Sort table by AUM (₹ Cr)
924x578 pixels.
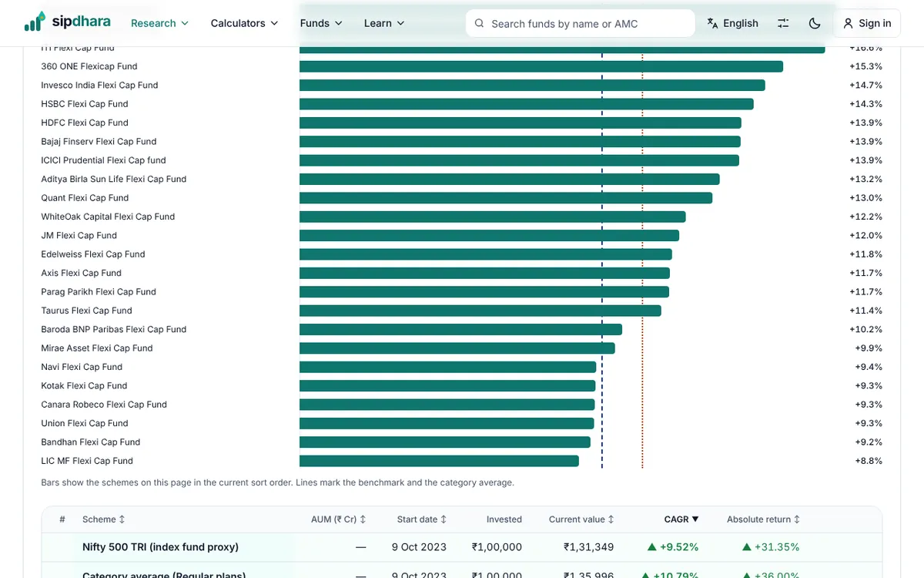coord(339,519)
